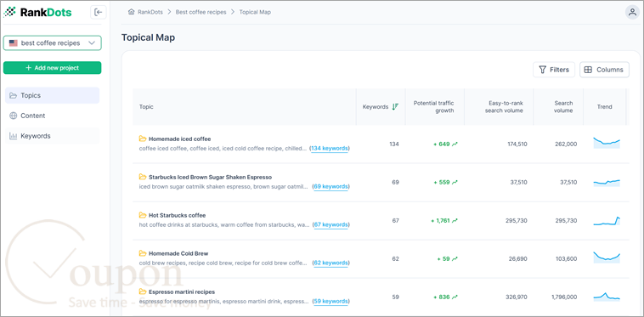This screenshot has height=317, width=644.
Task: Click the funnel icon on the Filters button
Action: pyautogui.click(x=543, y=70)
